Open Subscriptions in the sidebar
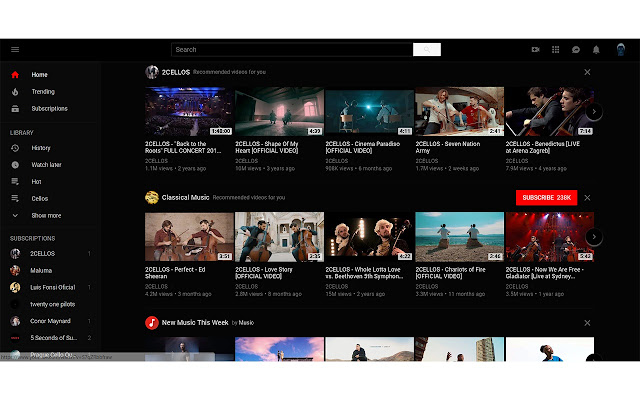The height and width of the screenshot is (400, 640). click(49, 109)
